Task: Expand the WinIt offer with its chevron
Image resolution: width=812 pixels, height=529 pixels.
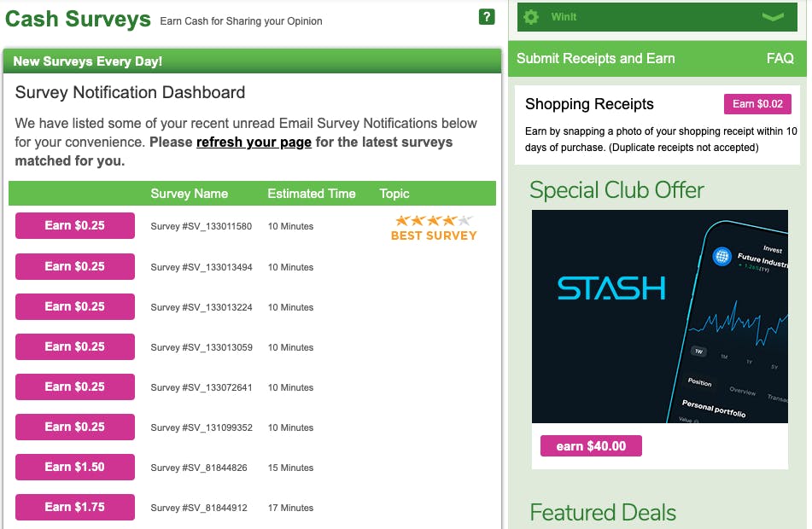Action: click(774, 16)
